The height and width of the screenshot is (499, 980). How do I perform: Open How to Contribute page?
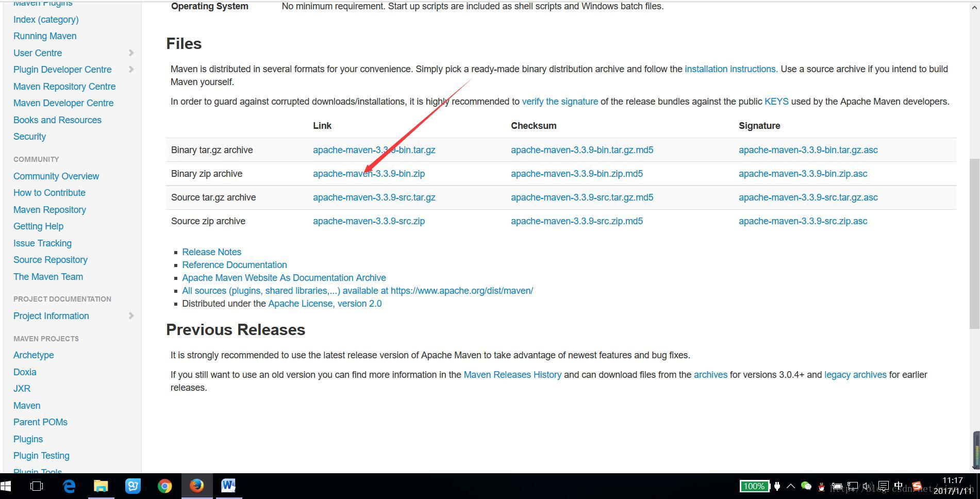(49, 193)
